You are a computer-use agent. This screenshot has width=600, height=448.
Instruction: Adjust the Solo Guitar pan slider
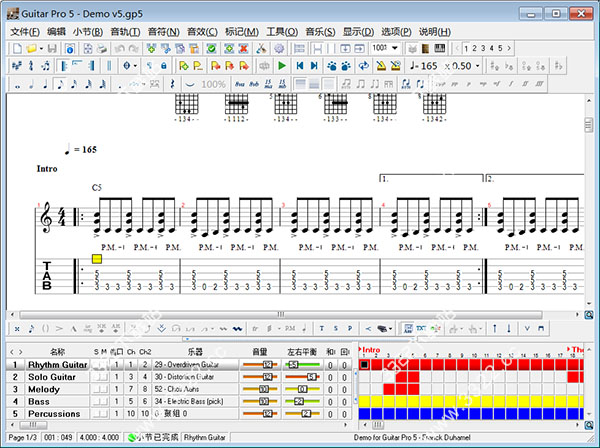(303, 377)
